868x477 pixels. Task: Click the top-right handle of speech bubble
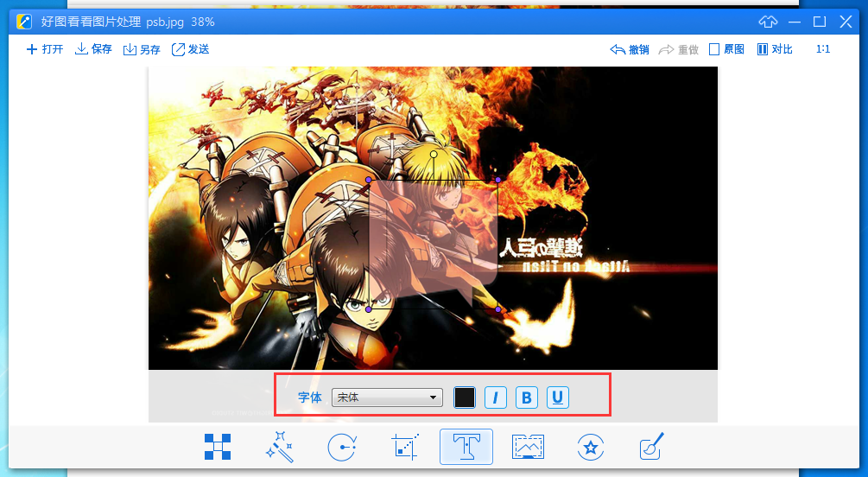[x=498, y=180]
